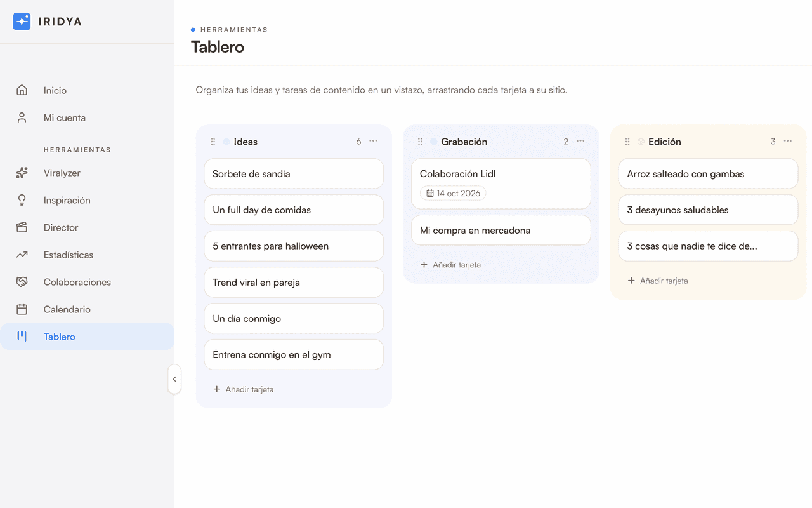Grab the Edición column drag handle
Image resolution: width=812 pixels, height=508 pixels.
tap(627, 142)
